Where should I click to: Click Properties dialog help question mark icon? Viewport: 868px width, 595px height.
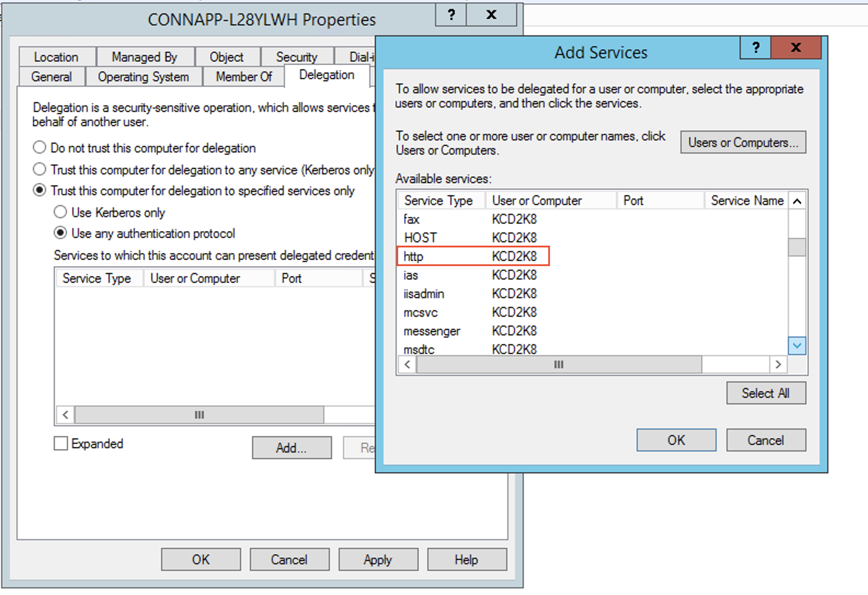tap(451, 15)
